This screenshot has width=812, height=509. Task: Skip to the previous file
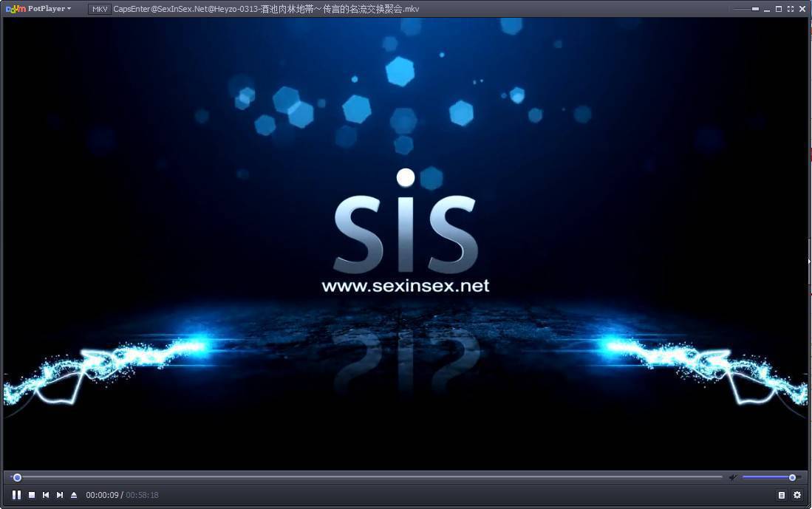46,495
